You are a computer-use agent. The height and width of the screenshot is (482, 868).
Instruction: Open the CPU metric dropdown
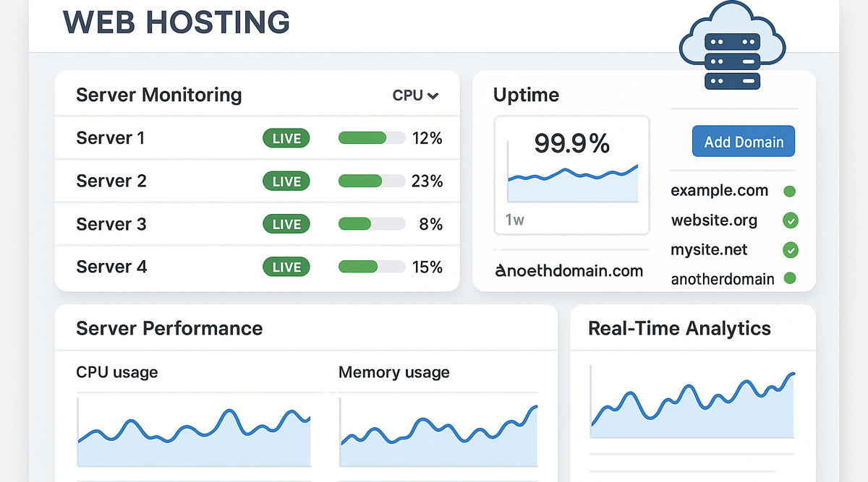pos(415,95)
